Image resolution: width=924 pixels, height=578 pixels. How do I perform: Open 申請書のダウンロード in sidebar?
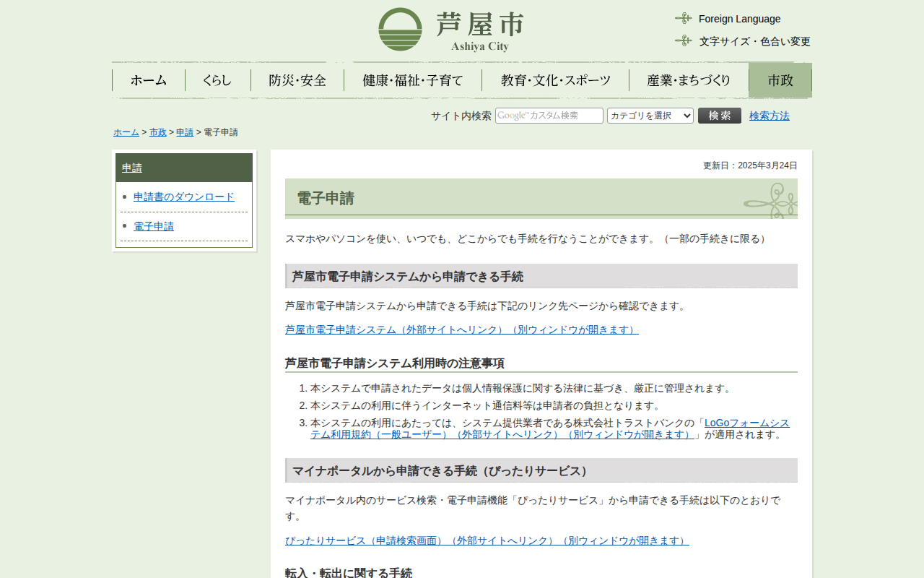coord(184,197)
